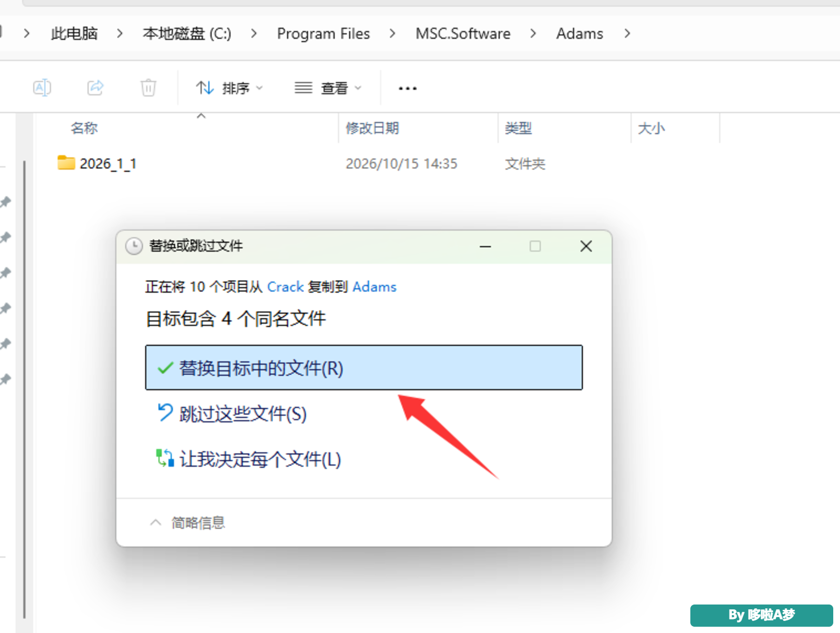Expand chevron after 此电脑 breadcrumb
The image size is (840, 633).
[120, 33]
